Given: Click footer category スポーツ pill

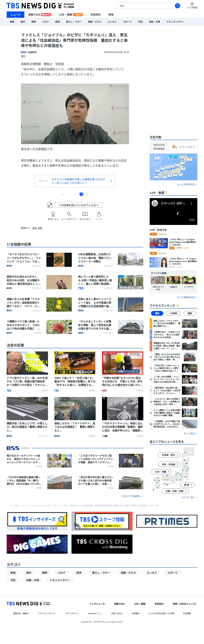Looking at the screenshot, I should 172,573.
